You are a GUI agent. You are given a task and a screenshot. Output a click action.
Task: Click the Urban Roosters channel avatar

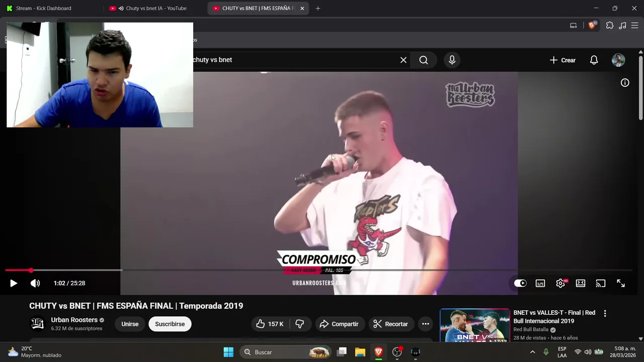(38, 324)
